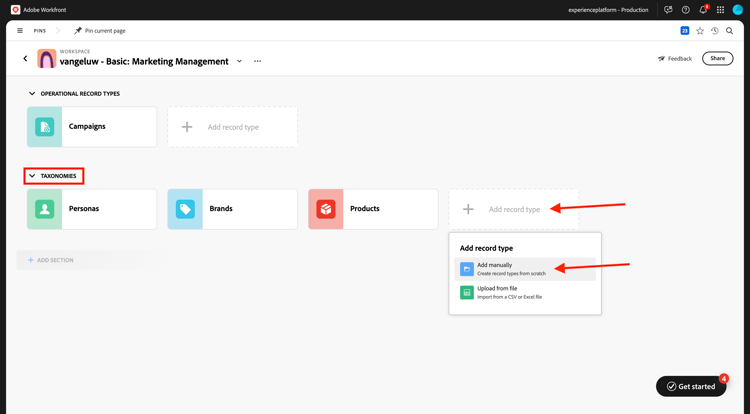Click the help question mark icon

pyautogui.click(x=685, y=10)
